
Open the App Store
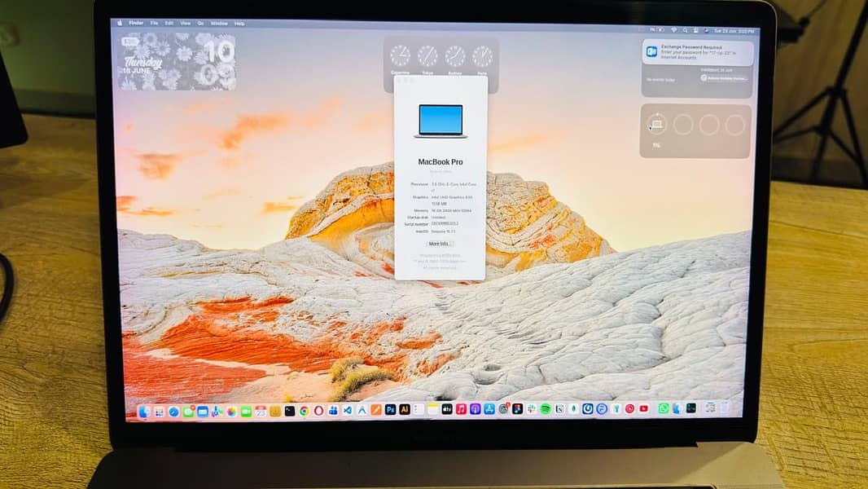(489, 409)
